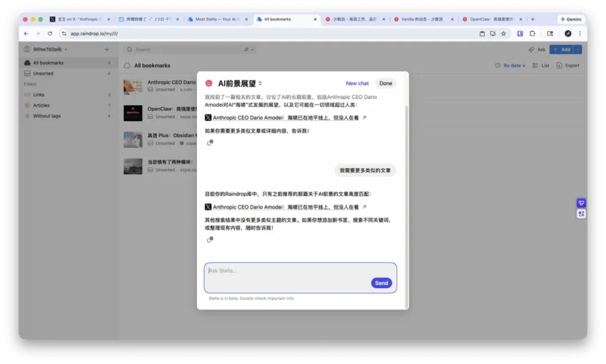Open the By date sort dropdown
606x364 pixels.
click(x=509, y=66)
